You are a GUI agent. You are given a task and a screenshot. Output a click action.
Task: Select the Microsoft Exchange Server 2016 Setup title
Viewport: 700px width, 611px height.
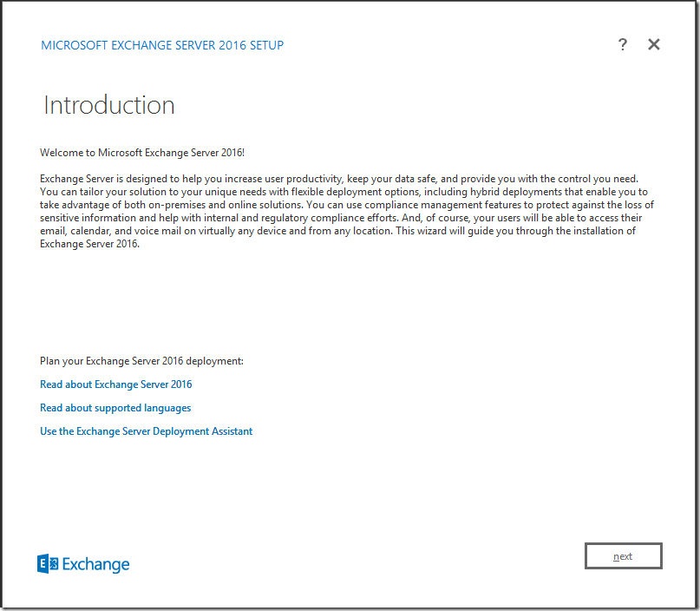pos(162,45)
